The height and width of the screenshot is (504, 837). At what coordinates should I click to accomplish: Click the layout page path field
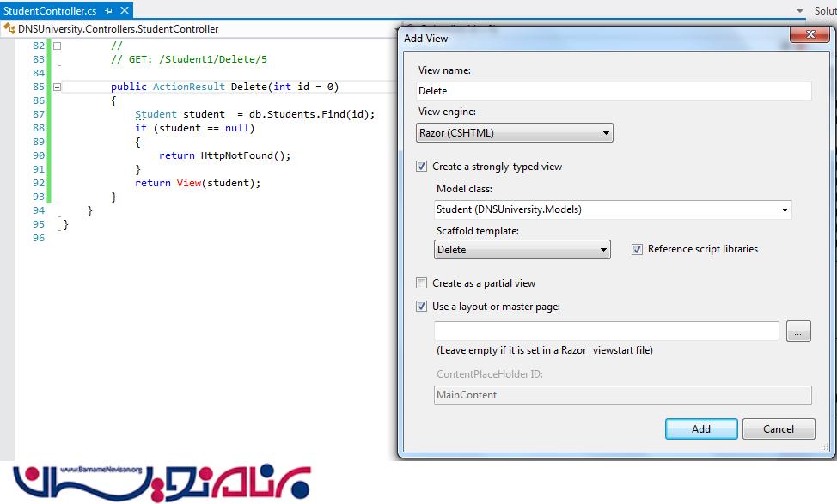(x=607, y=331)
